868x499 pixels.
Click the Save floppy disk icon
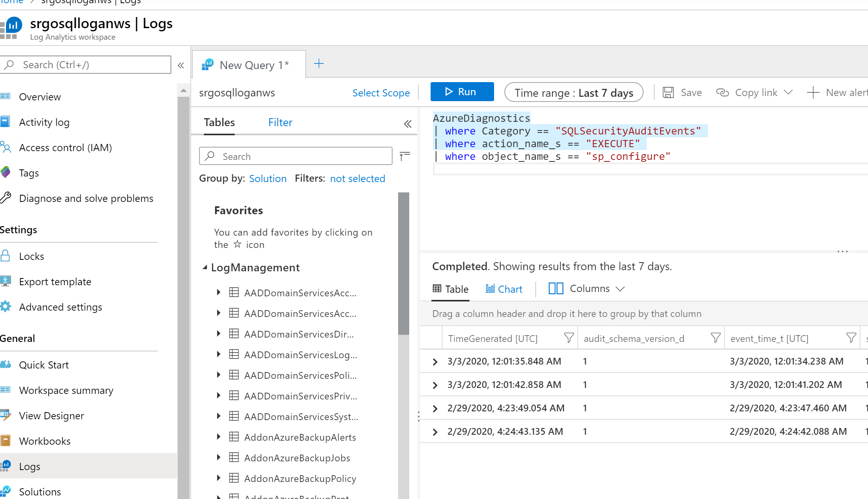click(668, 92)
